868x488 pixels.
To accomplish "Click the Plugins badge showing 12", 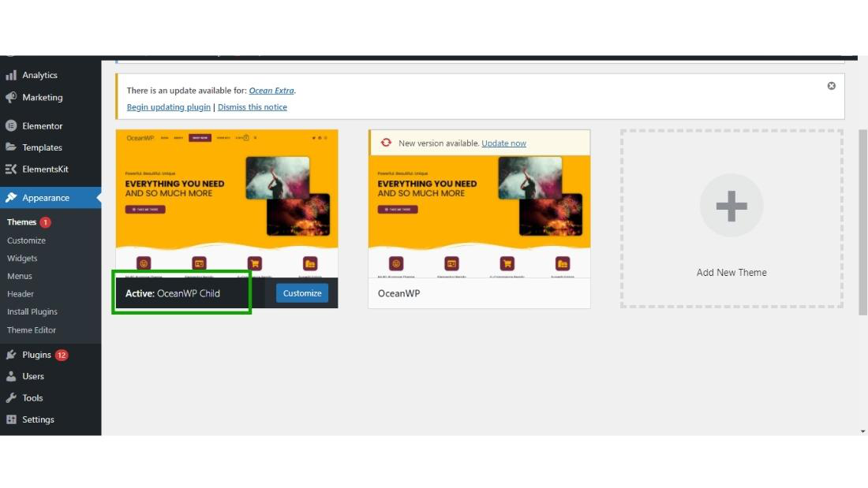I will tap(62, 355).
